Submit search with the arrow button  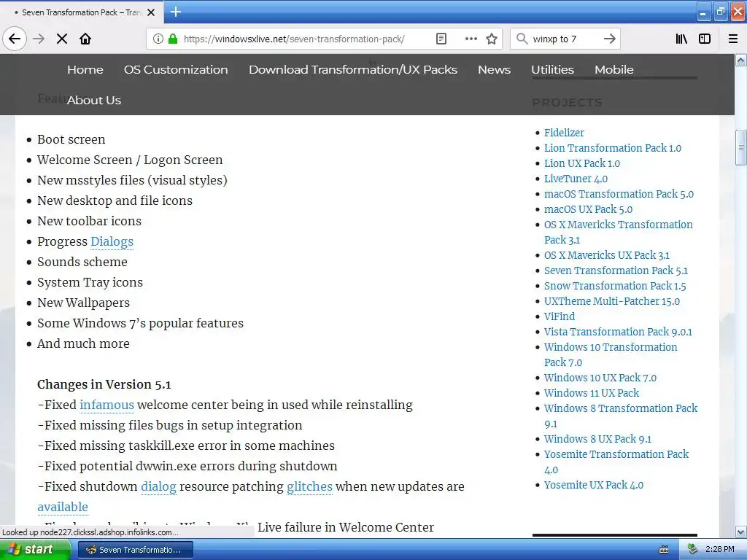click(609, 39)
